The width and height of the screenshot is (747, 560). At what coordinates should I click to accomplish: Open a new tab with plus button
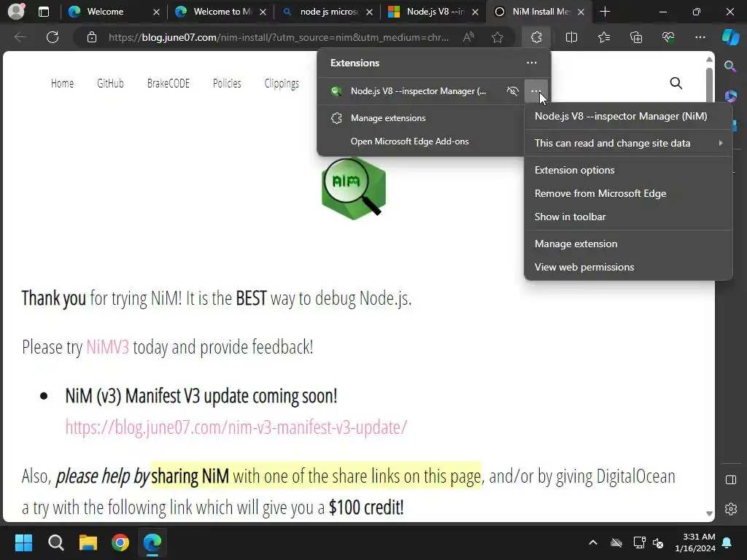click(x=605, y=12)
